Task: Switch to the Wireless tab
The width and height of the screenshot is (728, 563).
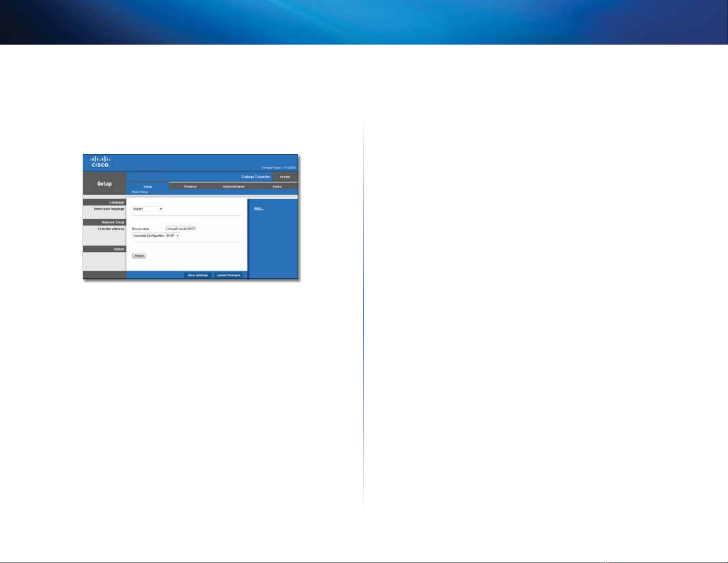Action: (190, 187)
